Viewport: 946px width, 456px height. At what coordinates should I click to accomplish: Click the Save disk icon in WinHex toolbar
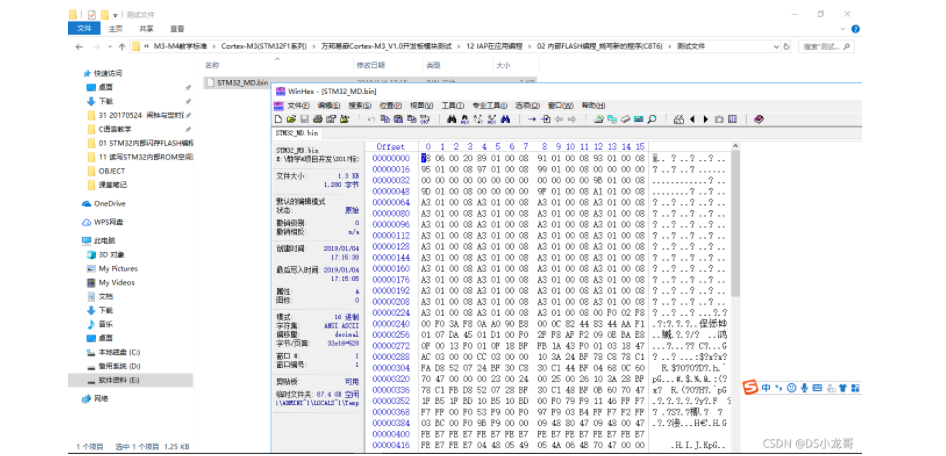(x=305, y=119)
